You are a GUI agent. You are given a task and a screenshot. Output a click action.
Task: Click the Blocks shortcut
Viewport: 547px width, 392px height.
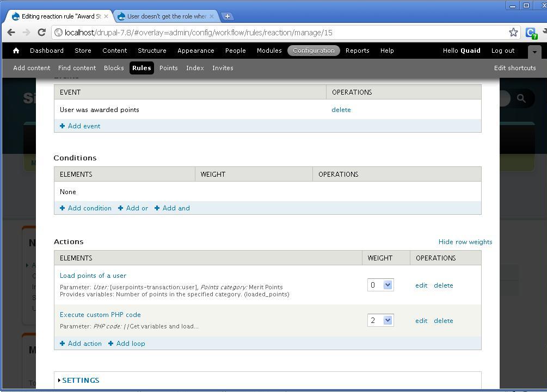click(114, 68)
